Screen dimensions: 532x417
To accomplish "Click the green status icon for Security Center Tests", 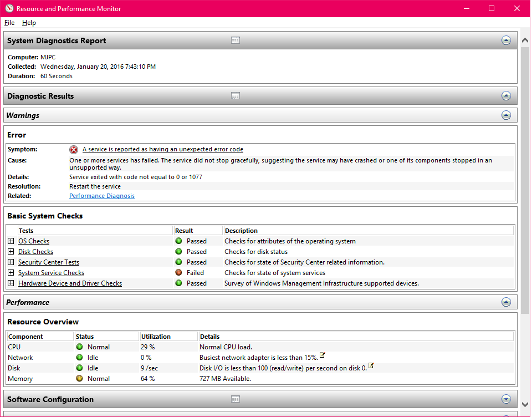I will pos(179,262).
